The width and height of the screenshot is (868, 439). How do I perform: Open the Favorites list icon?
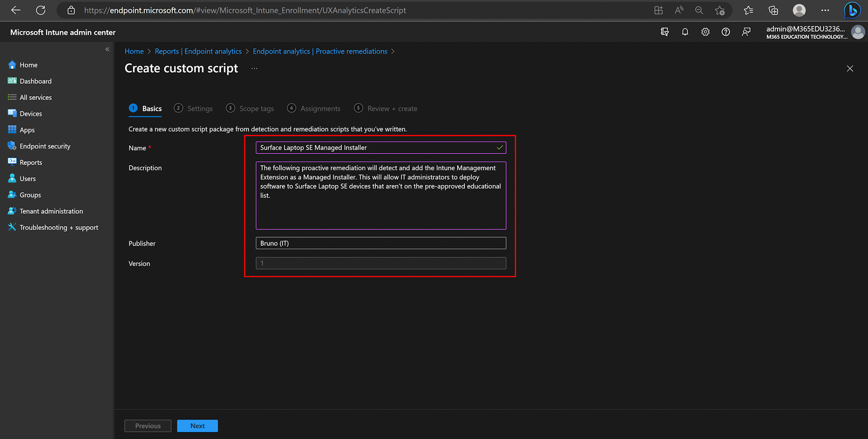[x=748, y=10]
